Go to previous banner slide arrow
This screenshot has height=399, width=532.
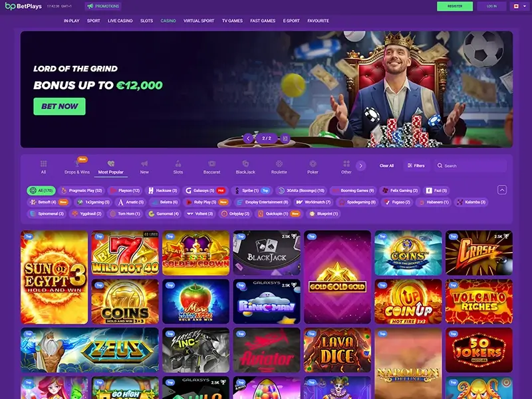click(x=248, y=138)
